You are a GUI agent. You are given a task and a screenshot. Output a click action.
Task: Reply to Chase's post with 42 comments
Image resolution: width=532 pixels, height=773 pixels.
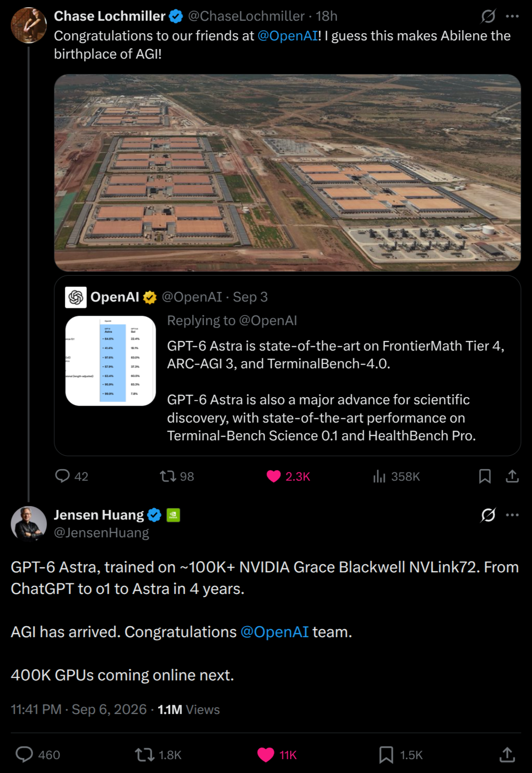(72, 476)
